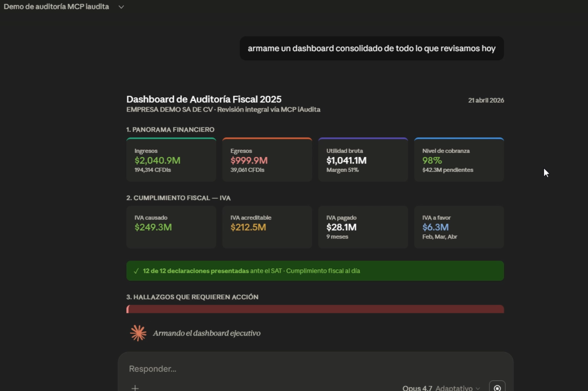
Task: Open the Opus 4.7 Adaptativo model selector
Action: pyautogui.click(x=441, y=388)
